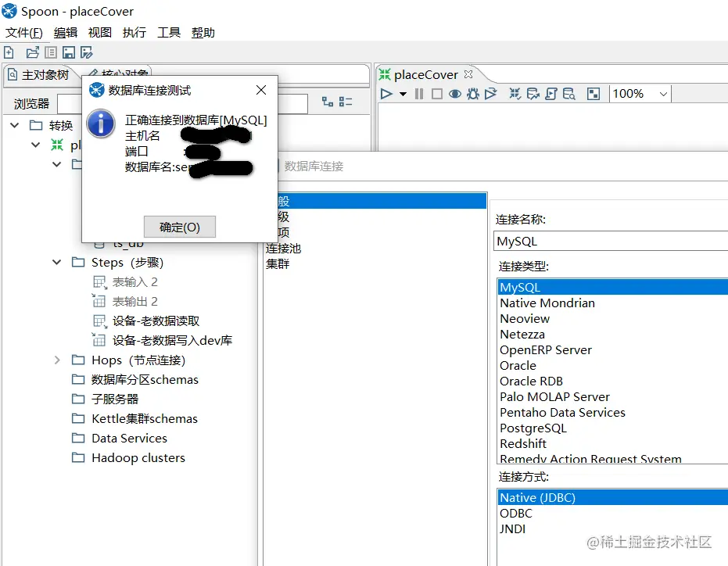Expand the Hops (节点连接) folder

56,360
